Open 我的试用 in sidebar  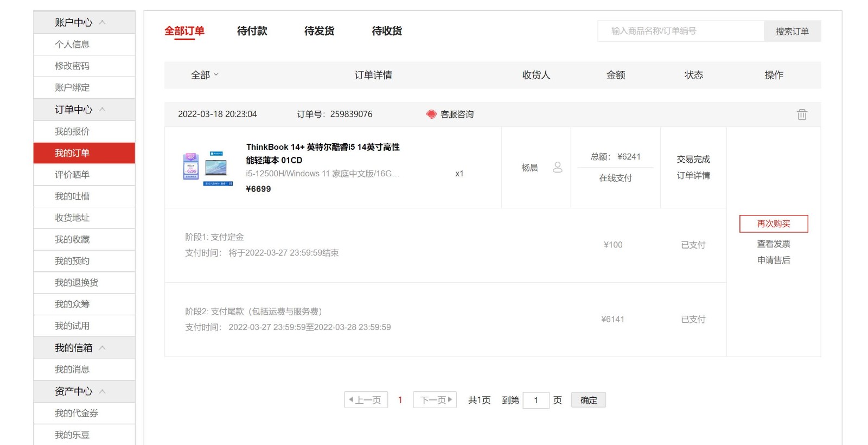84,326
